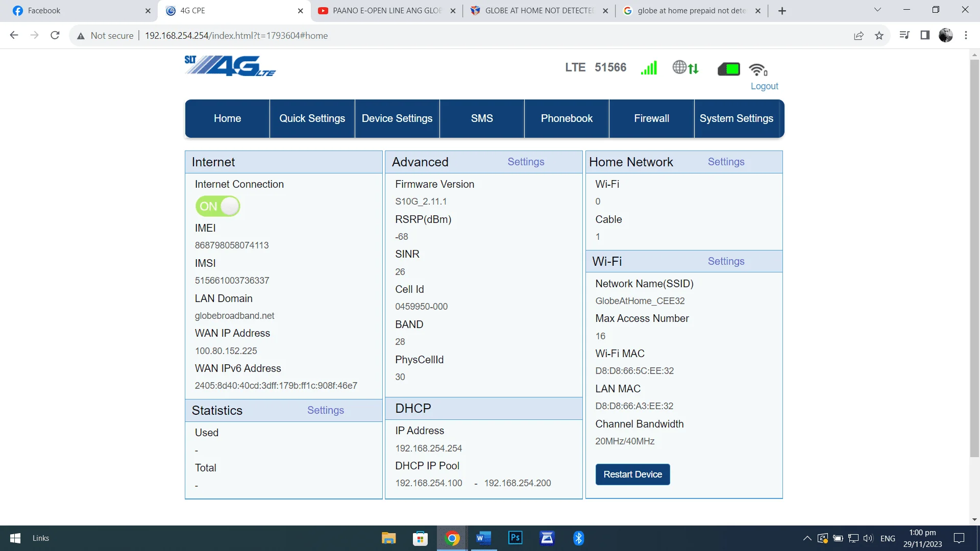Open the browser side panel
The width and height of the screenshot is (980, 551).
click(x=925, y=35)
